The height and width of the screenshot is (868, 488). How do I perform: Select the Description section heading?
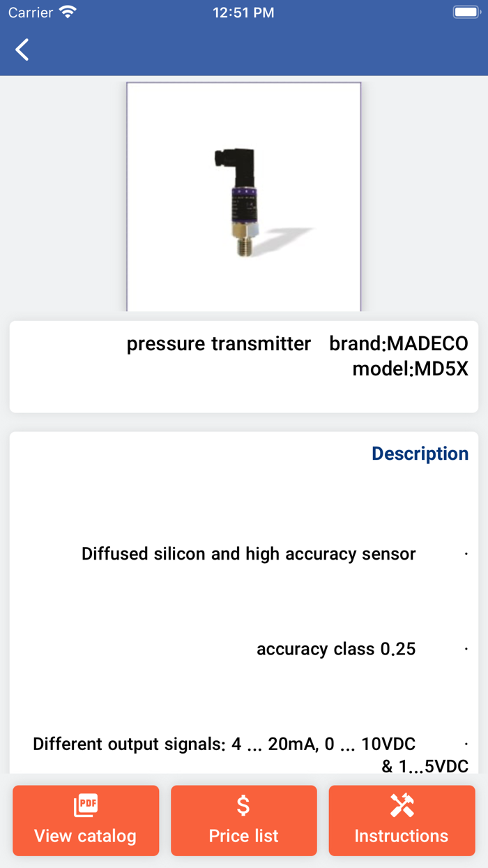420,454
